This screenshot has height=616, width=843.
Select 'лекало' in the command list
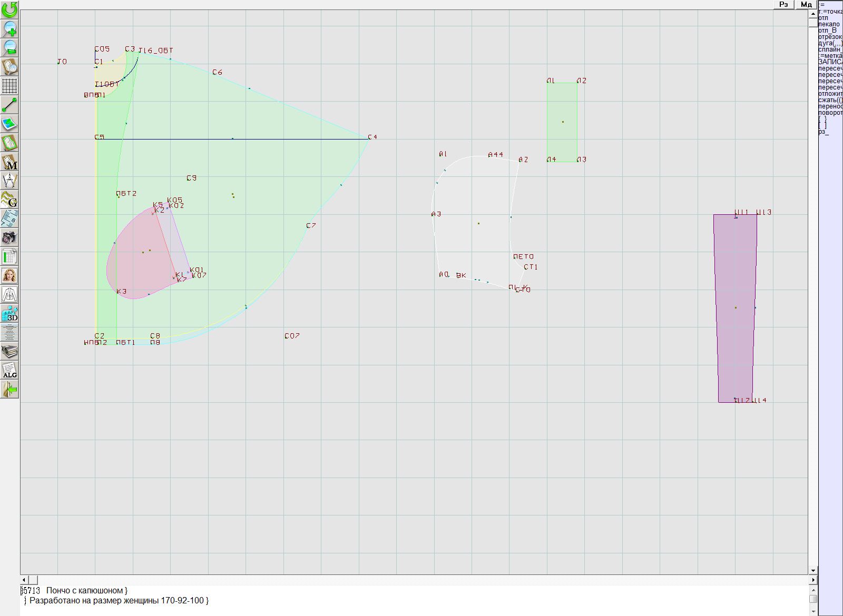click(829, 24)
